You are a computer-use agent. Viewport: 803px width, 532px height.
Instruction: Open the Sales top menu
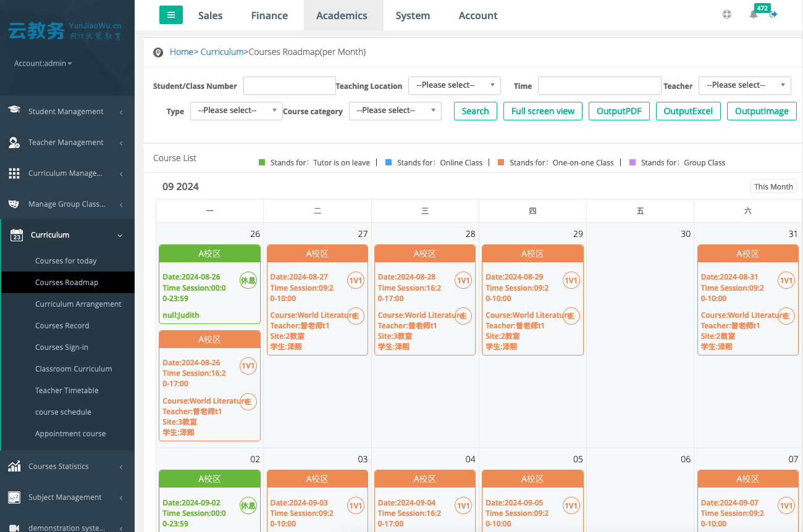pos(210,15)
